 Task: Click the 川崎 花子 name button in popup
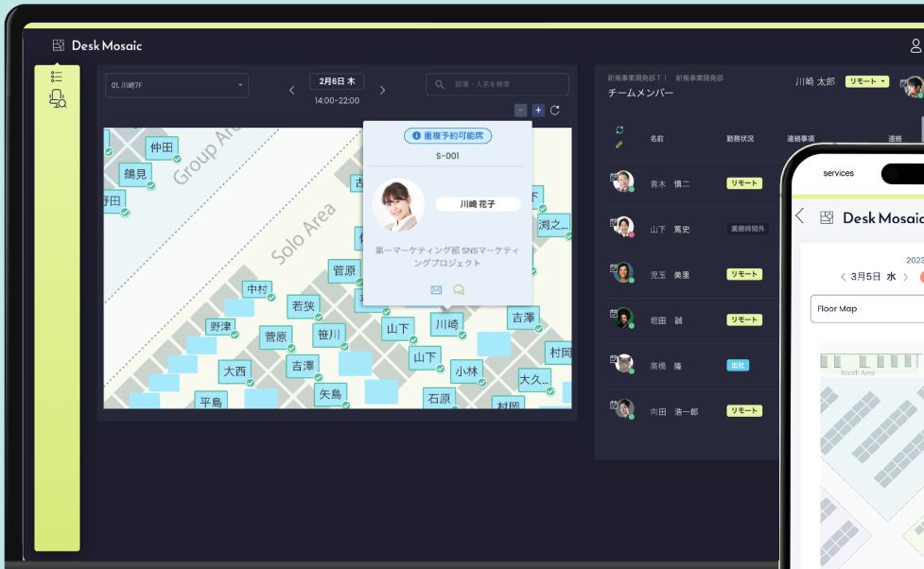(x=478, y=204)
